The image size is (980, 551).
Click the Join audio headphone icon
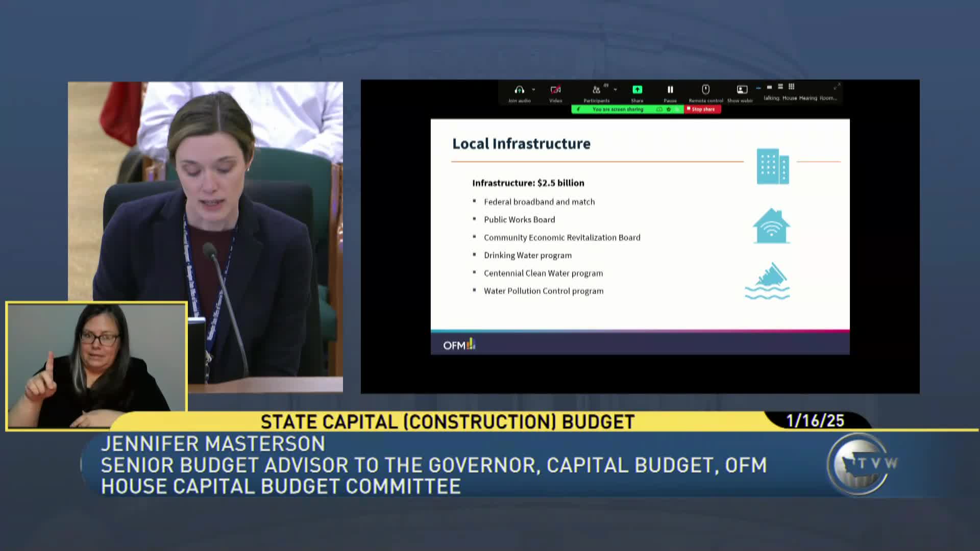click(x=519, y=90)
